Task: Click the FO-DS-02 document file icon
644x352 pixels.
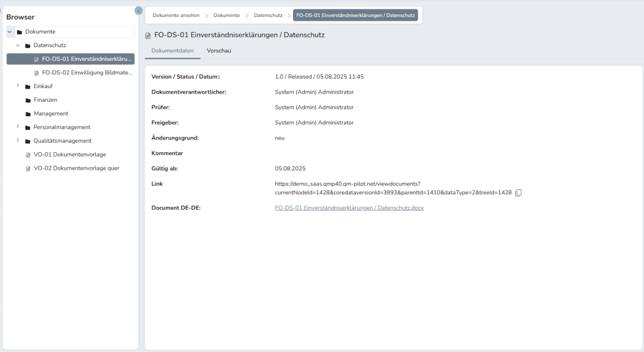Action: point(36,73)
